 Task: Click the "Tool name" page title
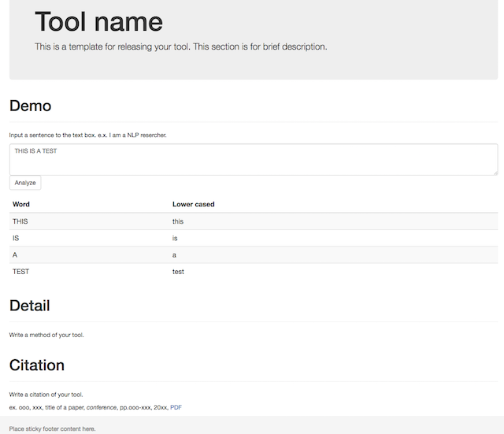pyautogui.click(x=98, y=22)
